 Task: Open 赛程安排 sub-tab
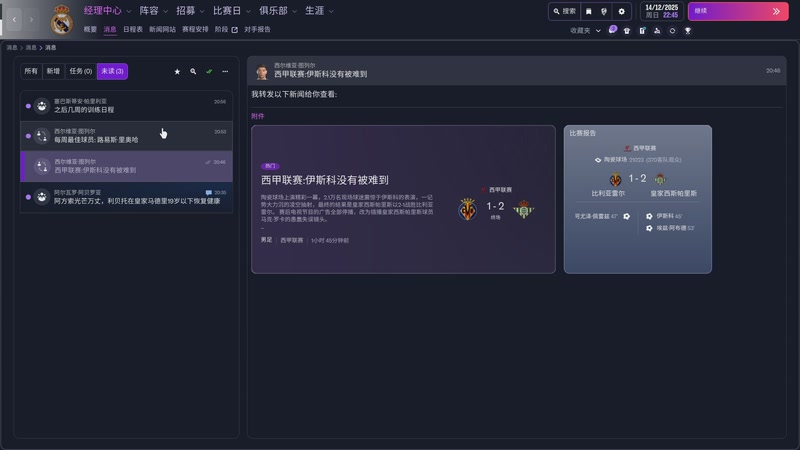click(x=195, y=30)
